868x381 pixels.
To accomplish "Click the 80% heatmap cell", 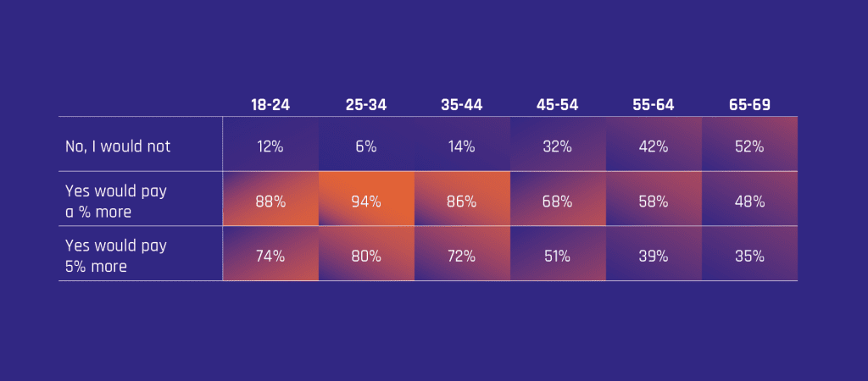I will (x=366, y=256).
